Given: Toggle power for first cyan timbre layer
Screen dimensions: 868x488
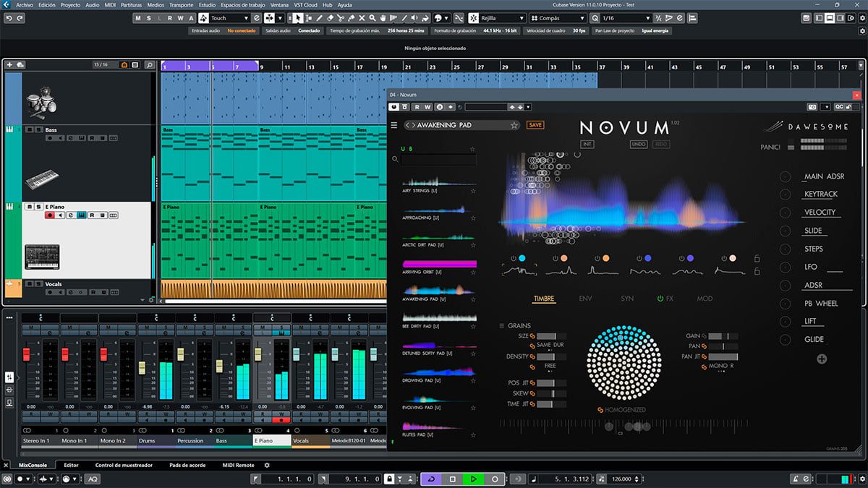Looking at the screenshot, I should point(512,258).
